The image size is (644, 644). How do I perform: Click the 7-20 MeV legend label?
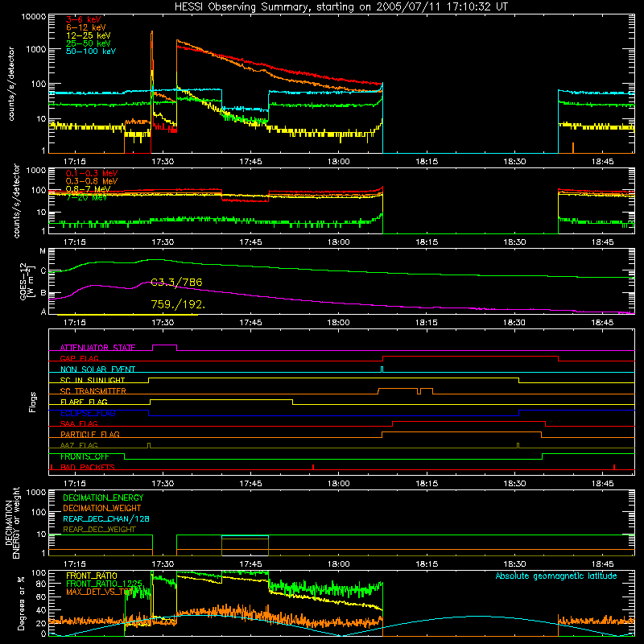(86, 197)
